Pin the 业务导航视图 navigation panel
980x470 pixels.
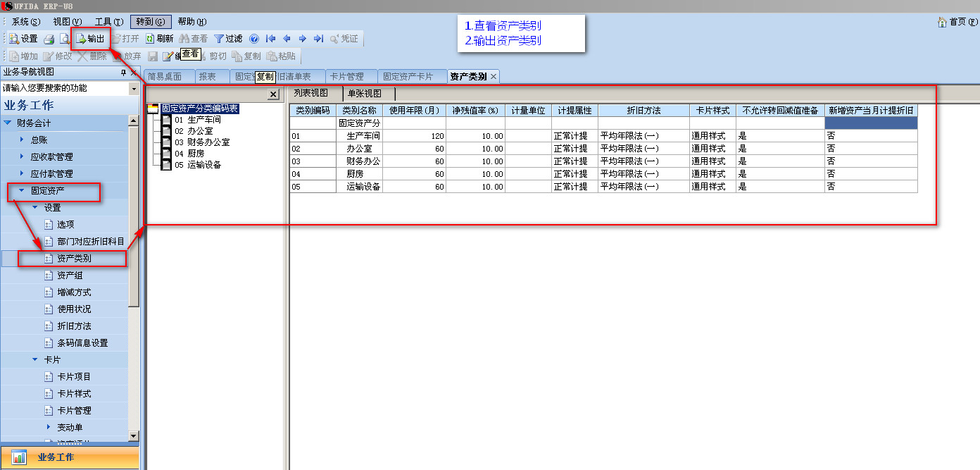(x=123, y=73)
